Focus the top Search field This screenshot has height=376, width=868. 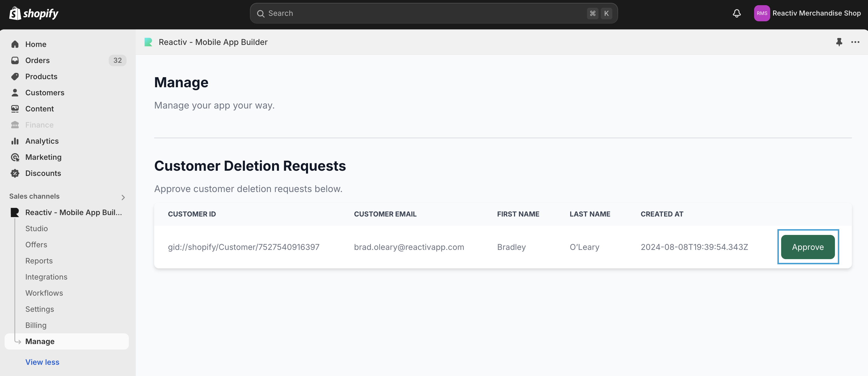coord(425,14)
